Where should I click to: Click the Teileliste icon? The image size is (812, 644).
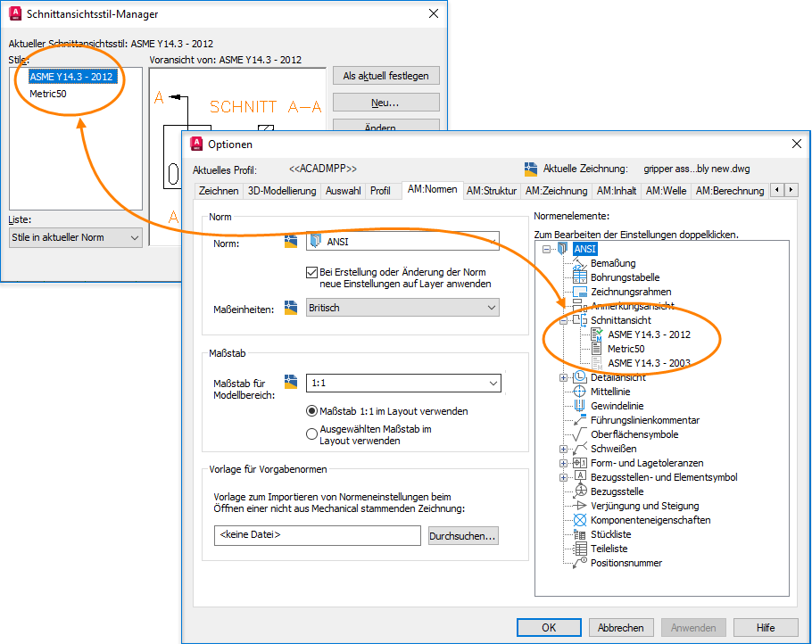(x=579, y=549)
